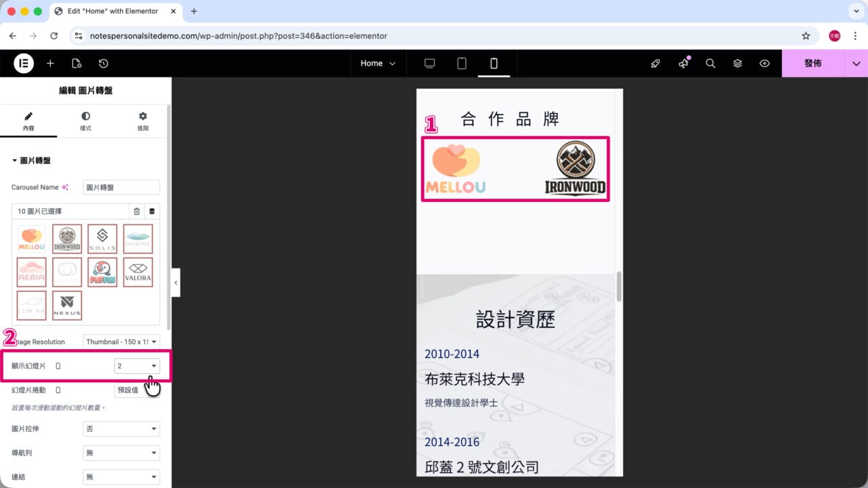Open the Image Resolution dropdown
868x488 pixels.
(x=121, y=342)
